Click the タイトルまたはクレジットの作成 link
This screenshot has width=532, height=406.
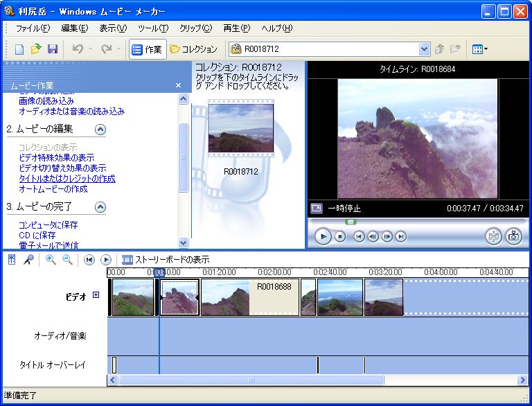coord(66,178)
